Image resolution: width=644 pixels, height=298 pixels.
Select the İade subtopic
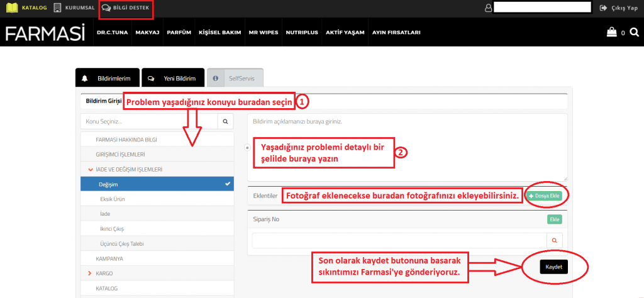[x=157, y=214]
